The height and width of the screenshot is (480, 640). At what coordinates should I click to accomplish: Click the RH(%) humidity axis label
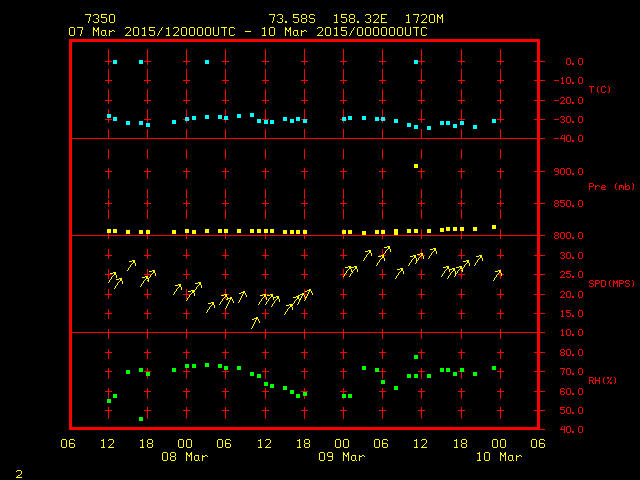point(599,381)
